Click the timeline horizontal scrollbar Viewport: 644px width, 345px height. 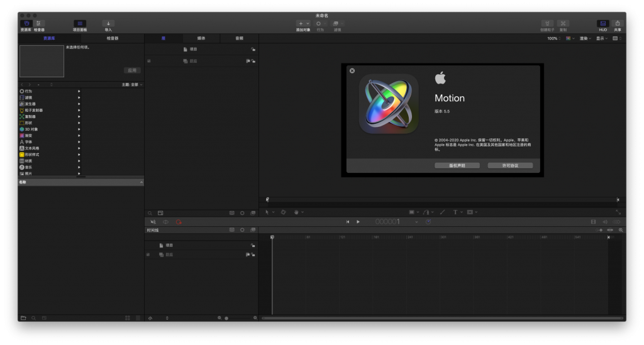coord(442,318)
